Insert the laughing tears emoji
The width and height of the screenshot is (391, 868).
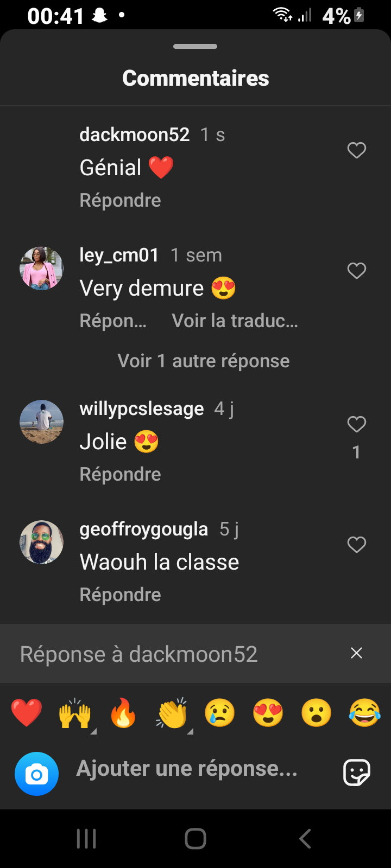click(365, 713)
